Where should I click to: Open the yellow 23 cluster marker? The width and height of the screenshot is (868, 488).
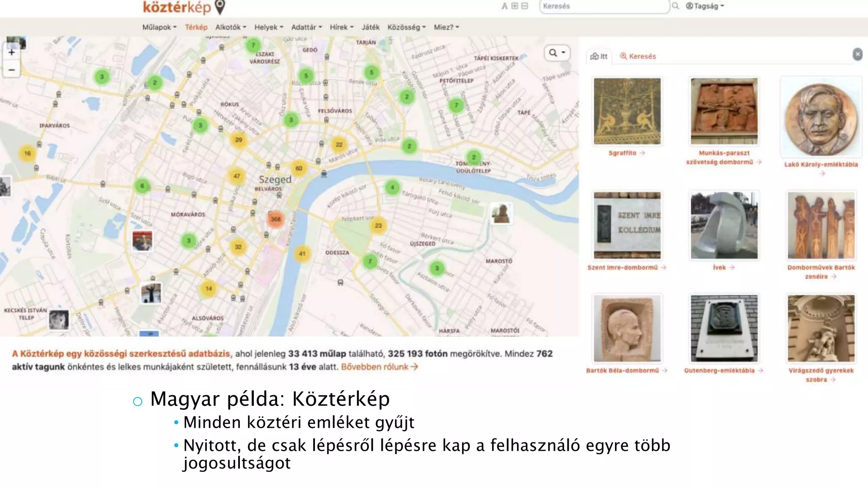coord(378,225)
